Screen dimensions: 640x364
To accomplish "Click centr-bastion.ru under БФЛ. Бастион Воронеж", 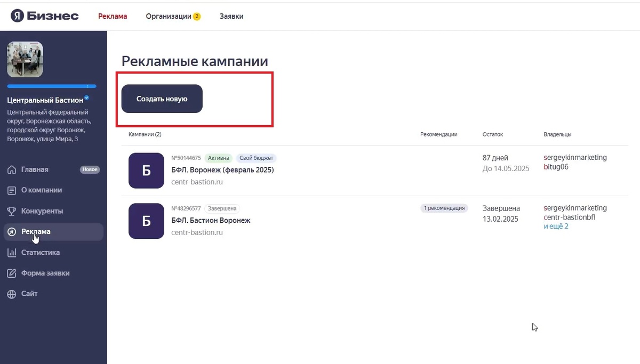I will 197,232.
